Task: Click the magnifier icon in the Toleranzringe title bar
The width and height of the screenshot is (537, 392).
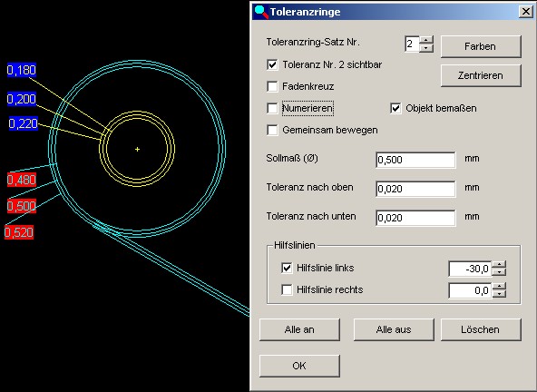Action: 261,12
